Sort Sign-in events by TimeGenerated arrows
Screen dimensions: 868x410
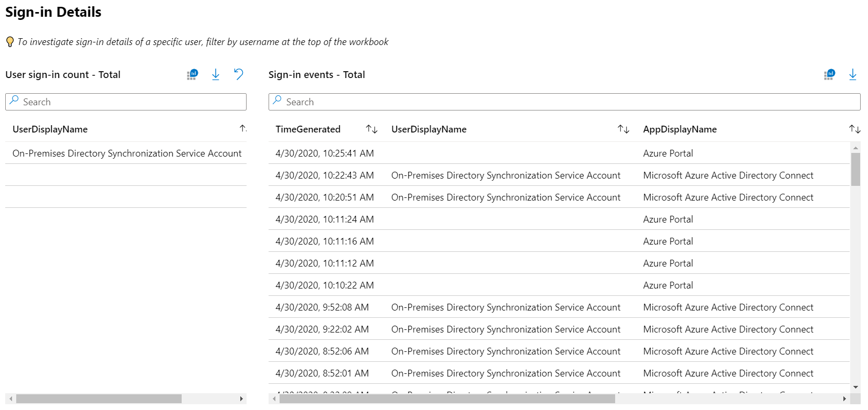372,129
